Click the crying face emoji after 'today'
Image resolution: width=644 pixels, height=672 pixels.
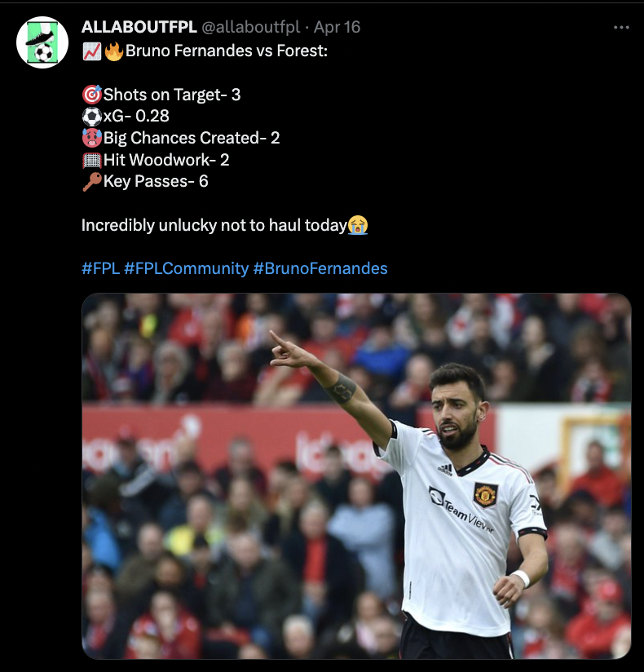tap(358, 226)
